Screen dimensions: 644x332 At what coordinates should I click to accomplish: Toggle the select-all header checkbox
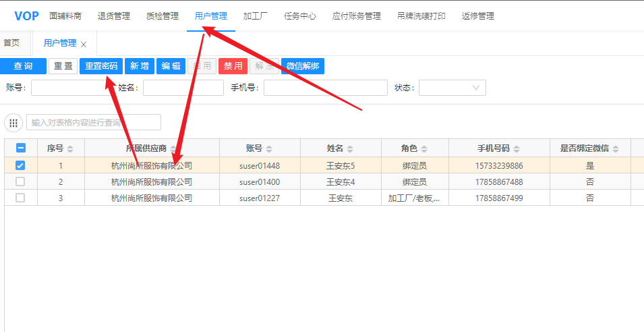(x=21, y=148)
